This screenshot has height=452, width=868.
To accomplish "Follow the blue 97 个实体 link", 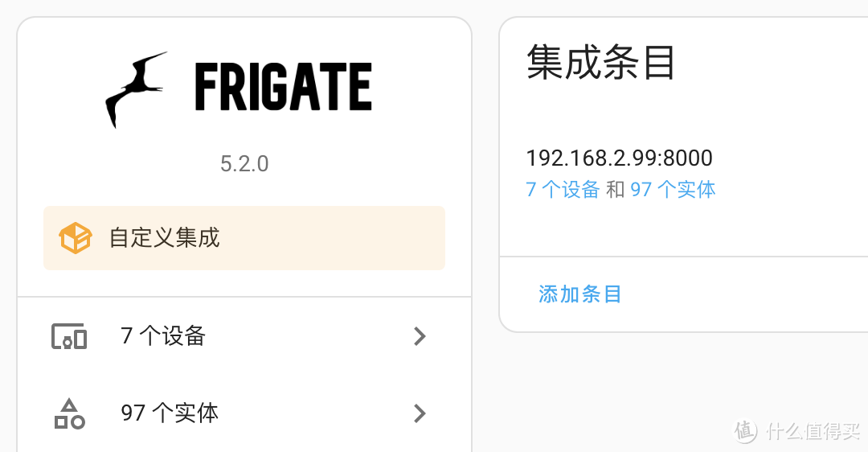I will pyautogui.click(x=673, y=190).
